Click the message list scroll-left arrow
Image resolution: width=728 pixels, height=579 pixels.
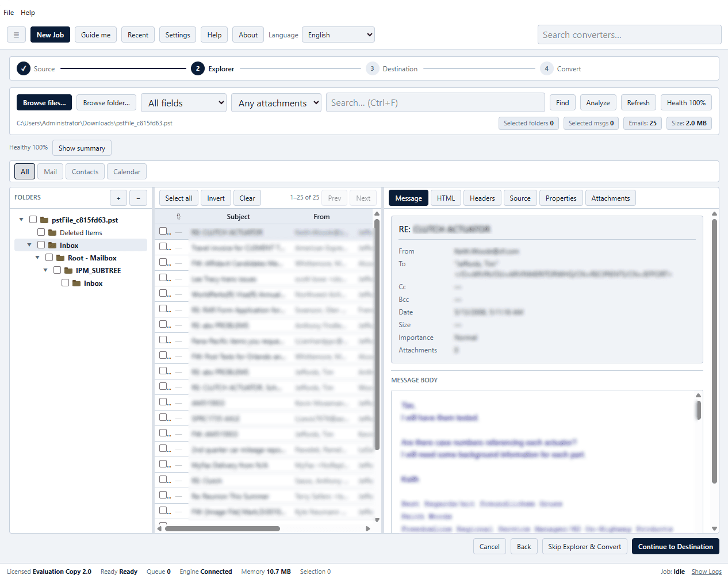click(159, 528)
